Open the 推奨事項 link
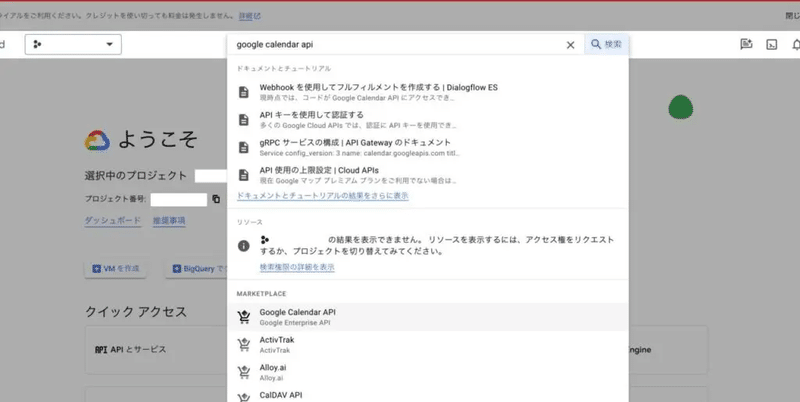Viewport: 800px width, 402px height. tap(169, 221)
